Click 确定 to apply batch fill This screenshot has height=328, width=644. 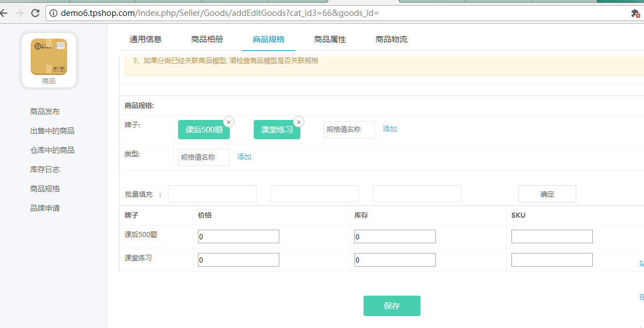547,193
